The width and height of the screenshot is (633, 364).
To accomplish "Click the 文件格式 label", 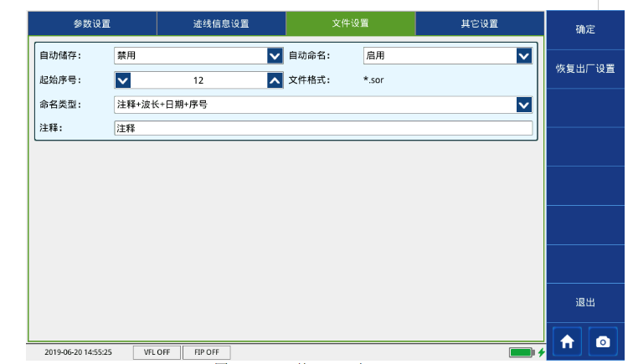I will (x=309, y=79).
